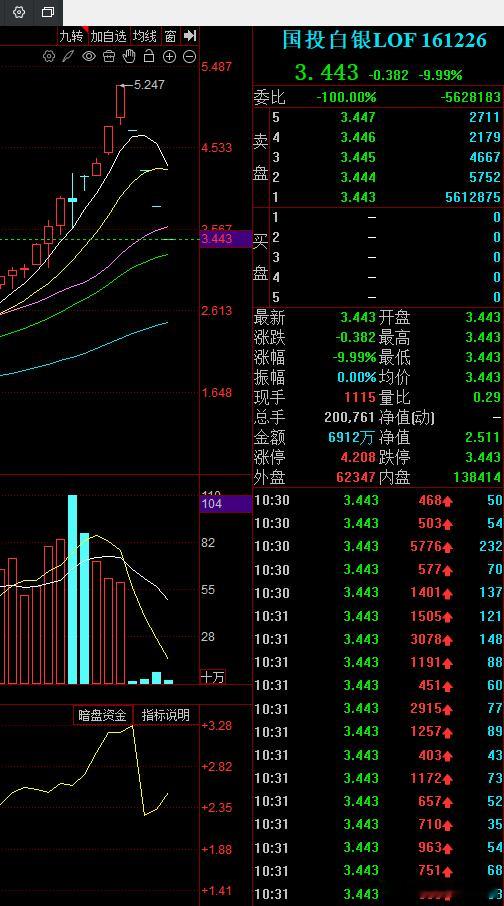
Task: Click the 1.648 price axis label
Action: coord(217,393)
